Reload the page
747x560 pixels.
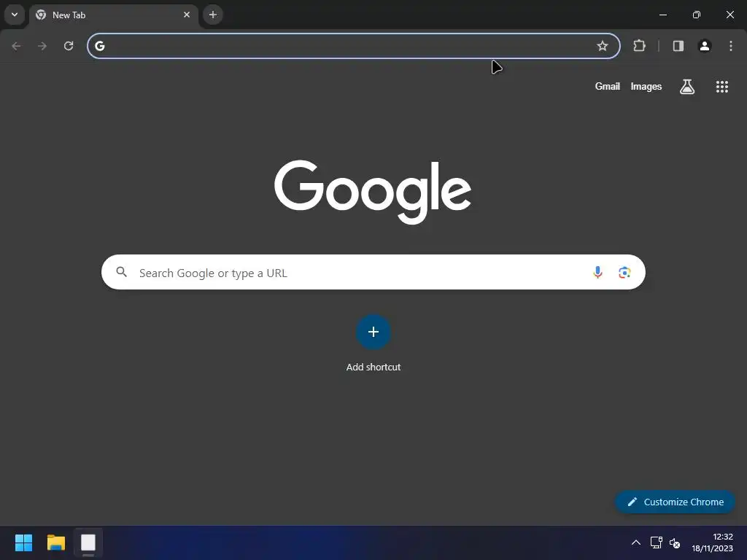point(69,46)
